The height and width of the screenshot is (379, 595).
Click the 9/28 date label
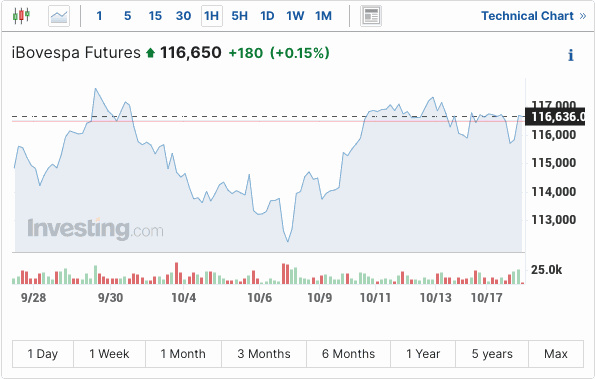pyautogui.click(x=33, y=297)
